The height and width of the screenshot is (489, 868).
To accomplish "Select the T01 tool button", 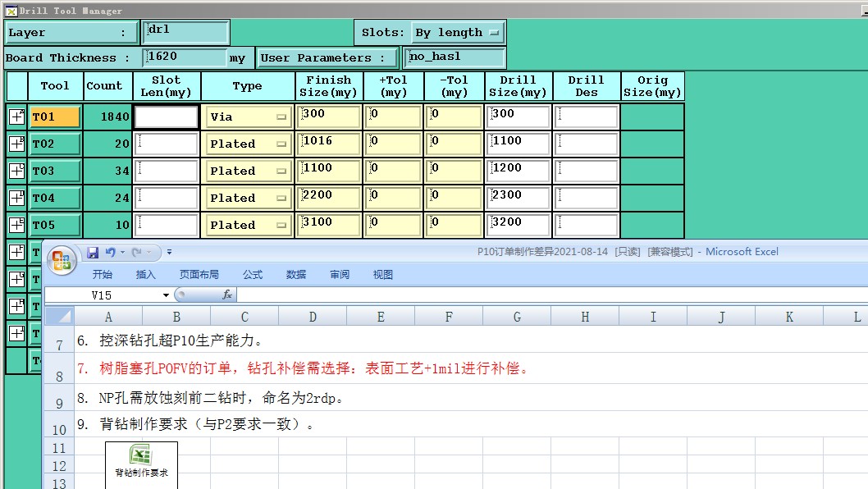I will [55, 117].
